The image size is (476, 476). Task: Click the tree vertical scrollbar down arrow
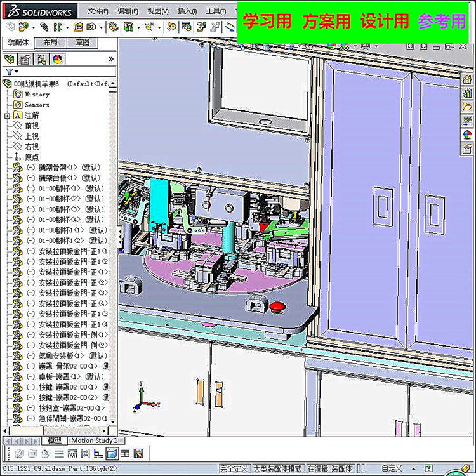112,421
